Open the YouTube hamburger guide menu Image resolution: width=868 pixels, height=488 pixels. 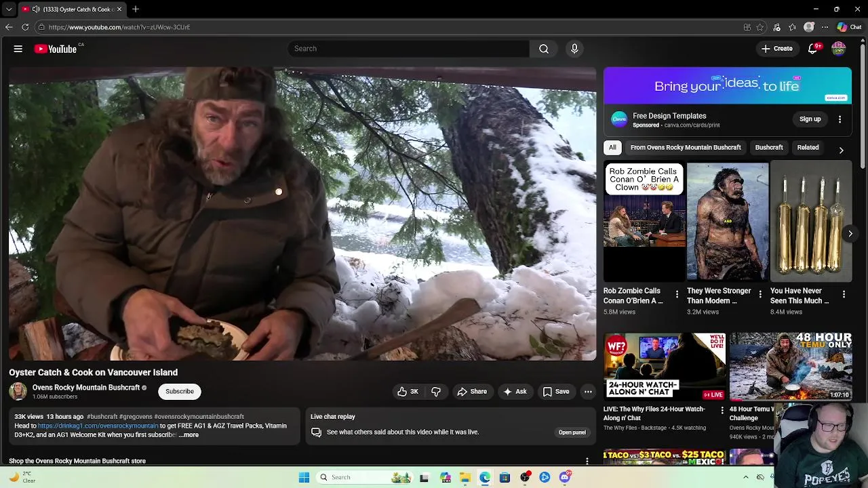(18, 49)
